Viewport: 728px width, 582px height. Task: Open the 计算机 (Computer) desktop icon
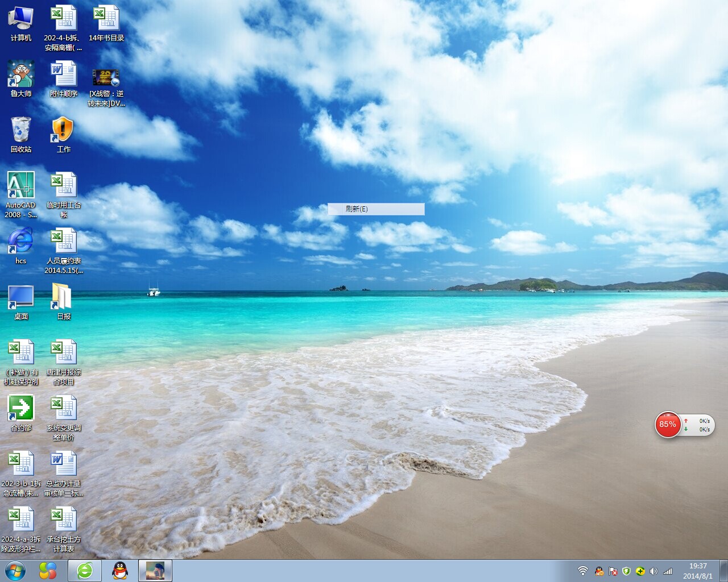20,24
